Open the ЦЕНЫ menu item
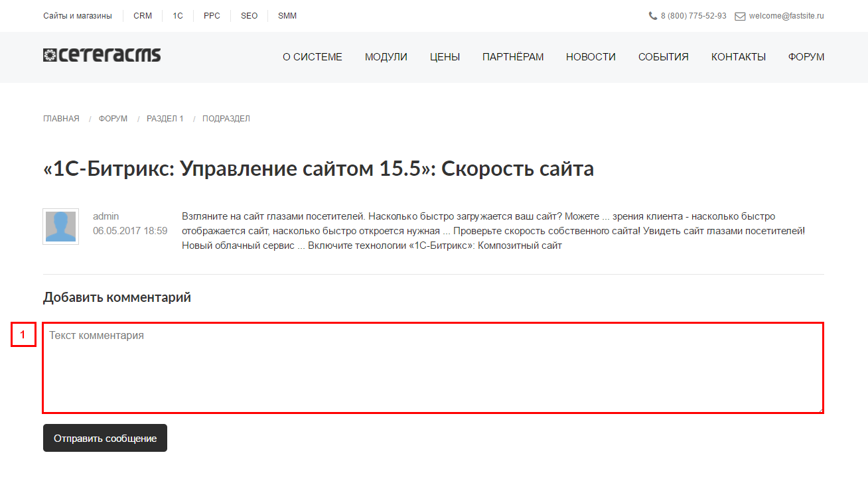Viewport: 868px width, 483px height. (x=445, y=57)
